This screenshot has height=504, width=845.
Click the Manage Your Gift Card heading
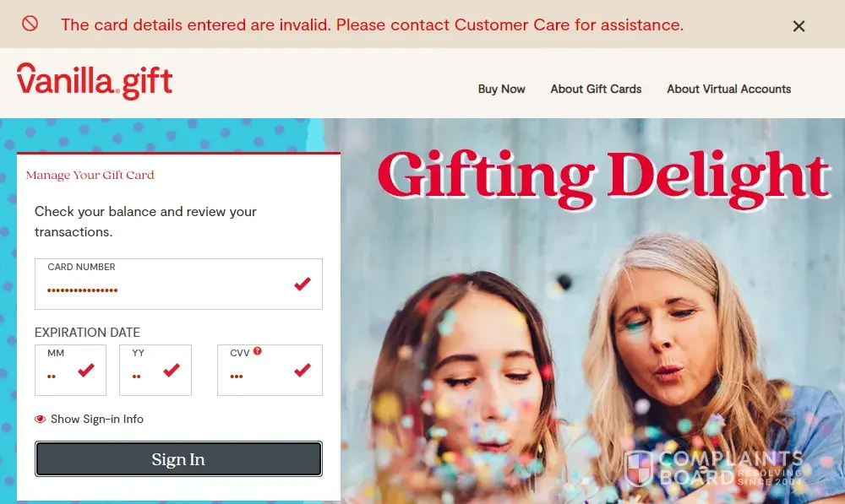(90, 175)
